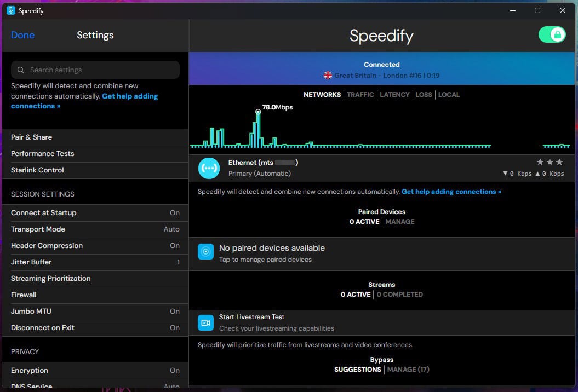The width and height of the screenshot is (578, 392).
Task: Click the paired devices icon
Action: [205, 252]
